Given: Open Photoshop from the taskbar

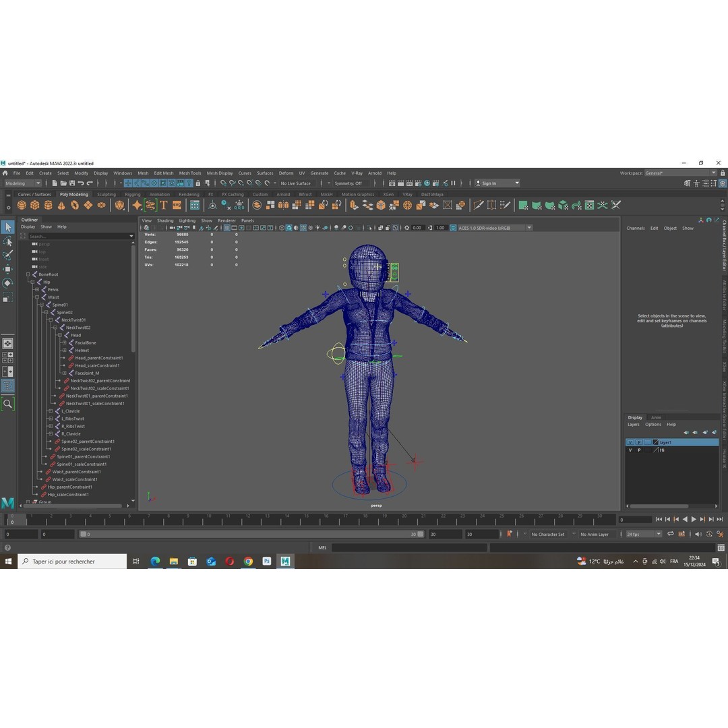Looking at the screenshot, I should tap(266, 562).
